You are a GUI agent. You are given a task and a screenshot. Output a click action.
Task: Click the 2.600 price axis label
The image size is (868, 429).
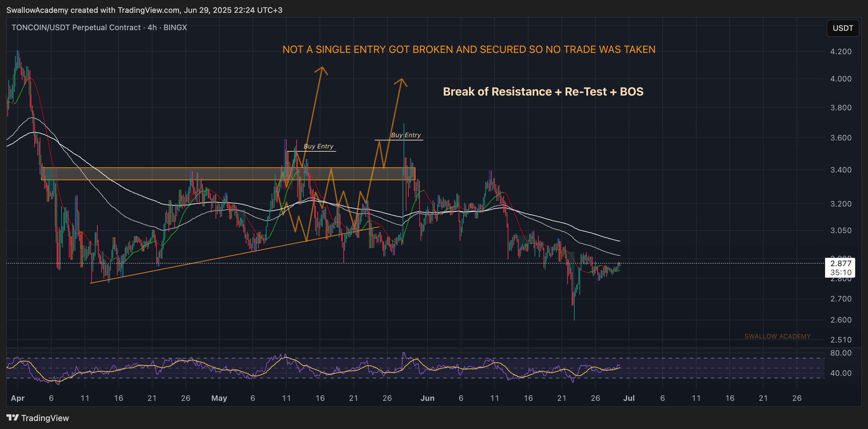point(841,320)
